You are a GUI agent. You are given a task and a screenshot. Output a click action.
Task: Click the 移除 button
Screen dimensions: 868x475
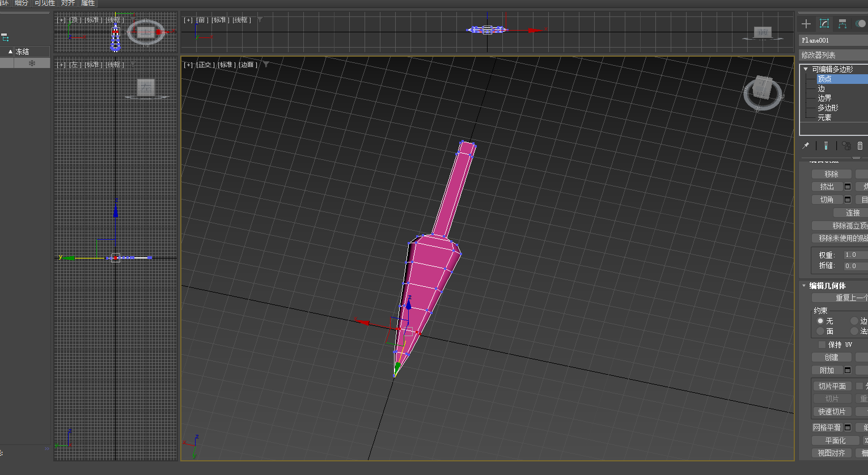click(831, 174)
